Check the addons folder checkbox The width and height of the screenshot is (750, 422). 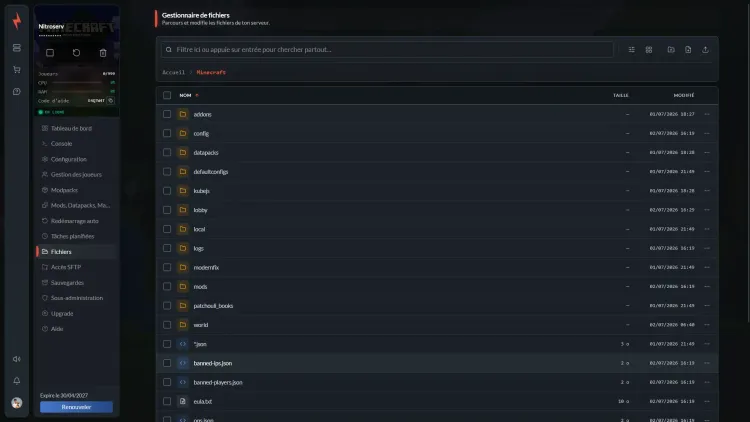tap(167, 114)
